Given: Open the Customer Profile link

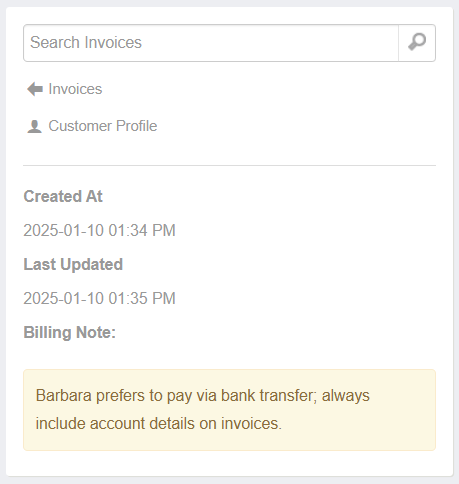Looking at the screenshot, I should pyautogui.click(x=103, y=126).
